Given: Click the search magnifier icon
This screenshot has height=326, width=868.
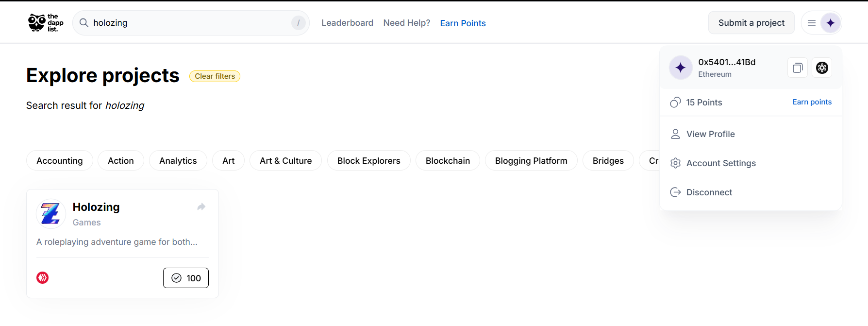Looking at the screenshot, I should pyautogui.click(x=84, y=23).
